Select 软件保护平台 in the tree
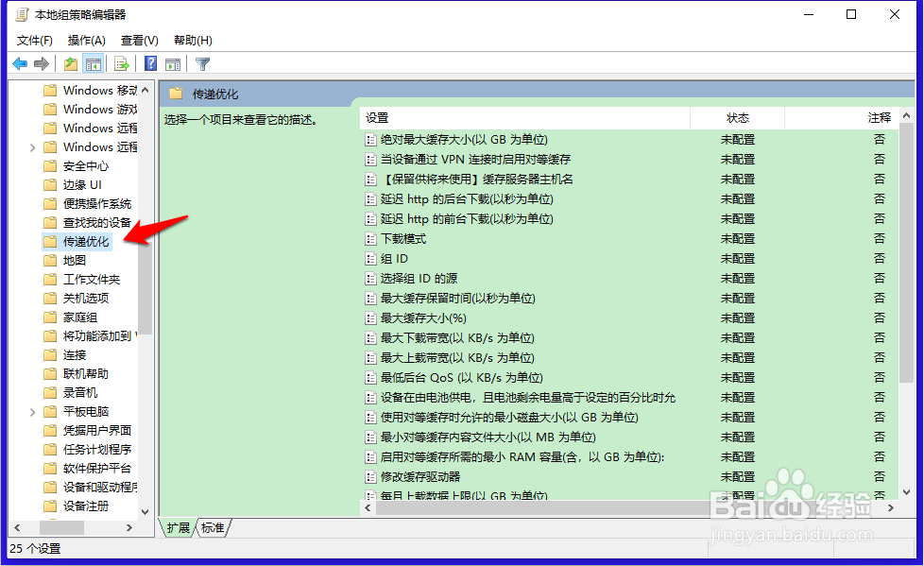Viewport: 924px width, 566px height. click(97, 468)
